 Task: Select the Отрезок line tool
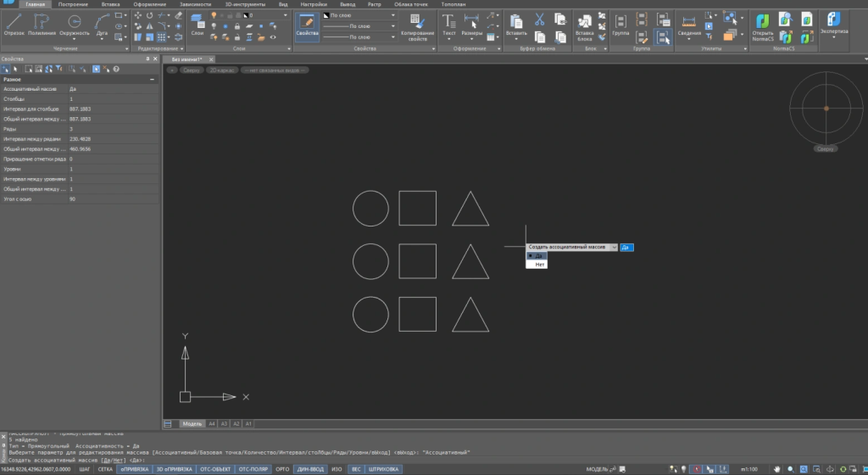pos(14,23)
